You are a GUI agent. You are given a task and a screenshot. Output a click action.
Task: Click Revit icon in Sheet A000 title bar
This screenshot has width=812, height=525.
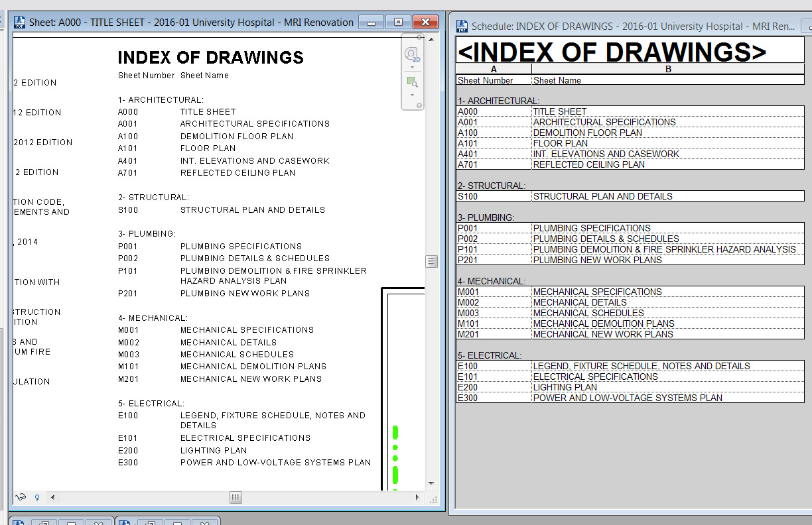point(20,23)
